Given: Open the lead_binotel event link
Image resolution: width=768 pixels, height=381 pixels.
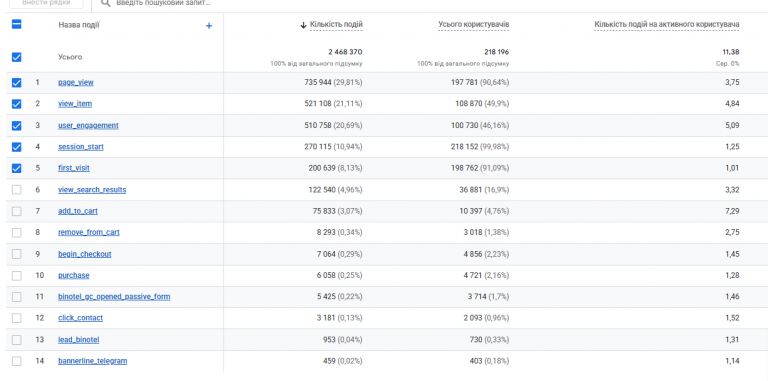Looking at the screenshot, I should (x=79, y=339).
